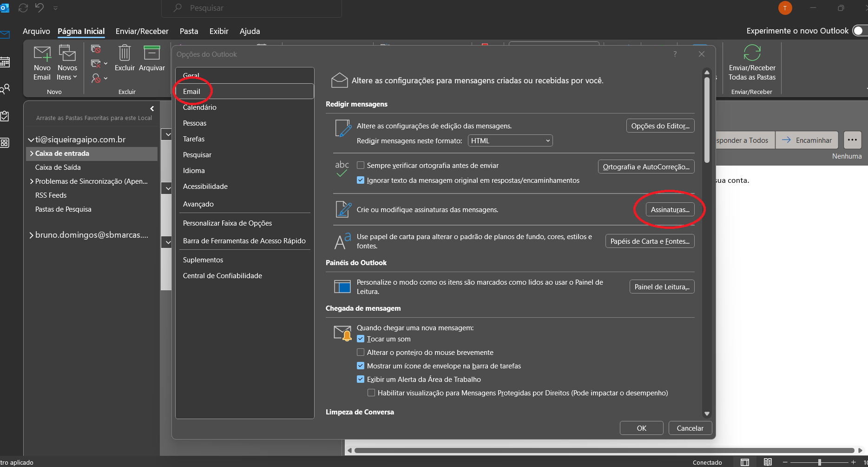
Task: Toggle the 'Experimente o novo Outlook' switch
Action: coord(860,31)
